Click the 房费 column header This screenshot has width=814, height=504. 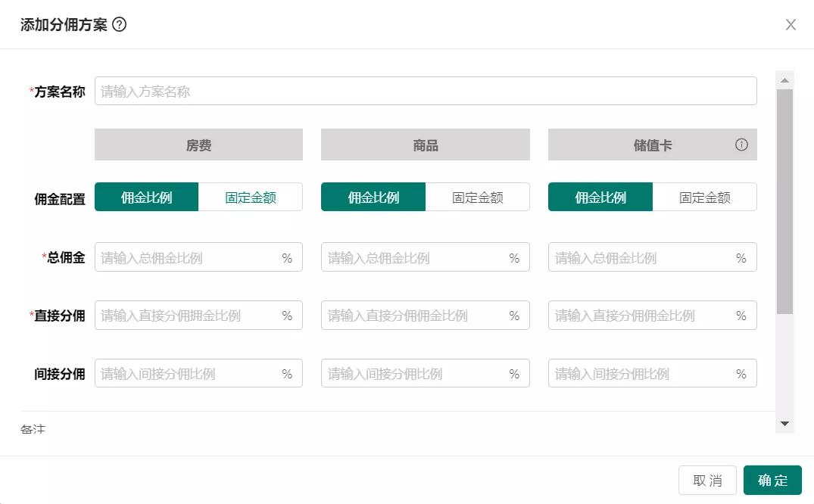coord(198,144)
